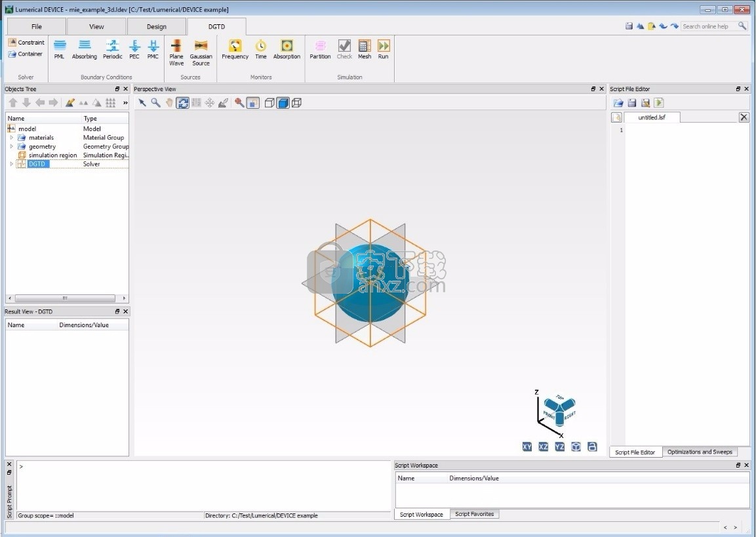This screenshot has width=756, height=537.
Task: Click the zoom extent icon with red magnifier
Action: 239,103
